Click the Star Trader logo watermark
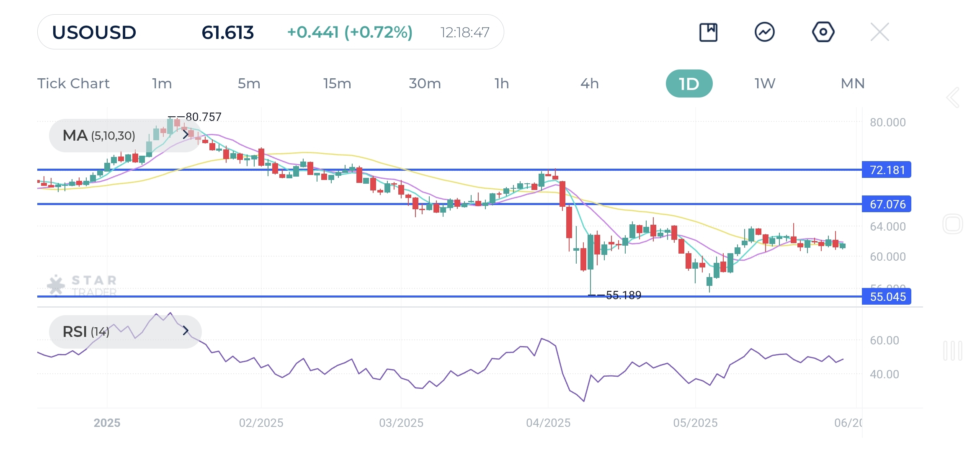980x452 pixels. pos(82,285)
